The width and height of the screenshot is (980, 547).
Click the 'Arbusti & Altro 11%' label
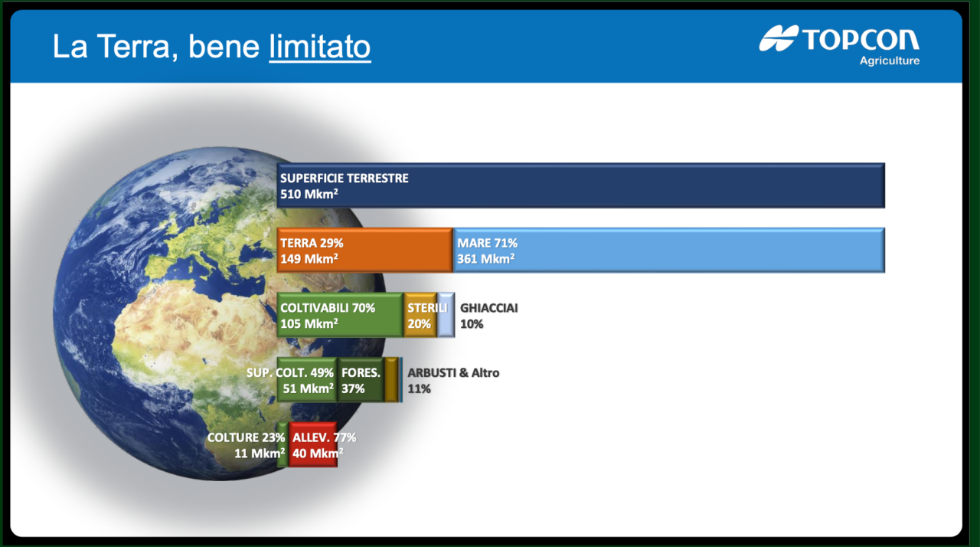(453, 381)
